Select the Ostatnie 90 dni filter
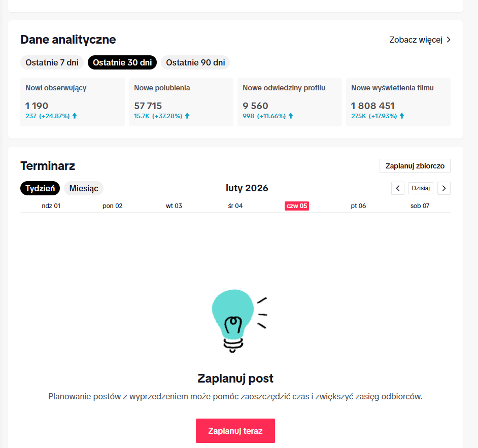 (x=195, y=63)
